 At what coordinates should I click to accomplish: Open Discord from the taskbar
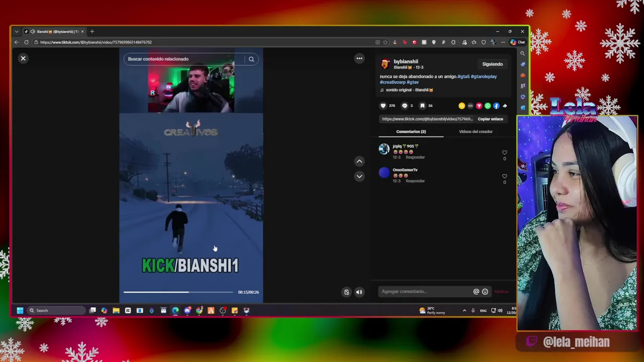(187, 310)
